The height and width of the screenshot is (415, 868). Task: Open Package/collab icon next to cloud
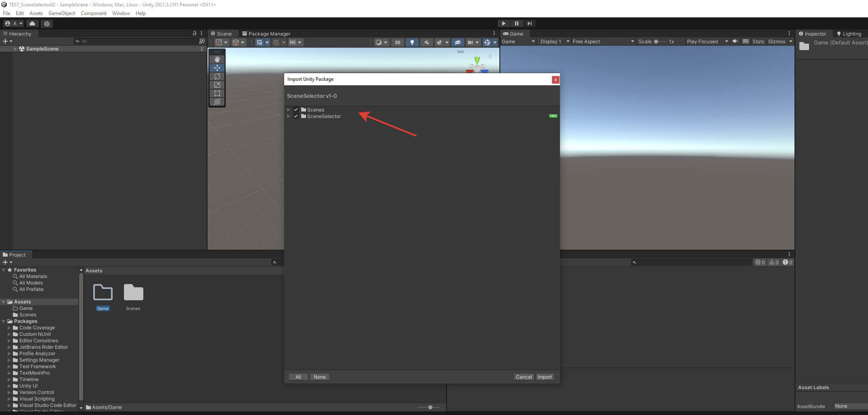(x=47, y=24)
